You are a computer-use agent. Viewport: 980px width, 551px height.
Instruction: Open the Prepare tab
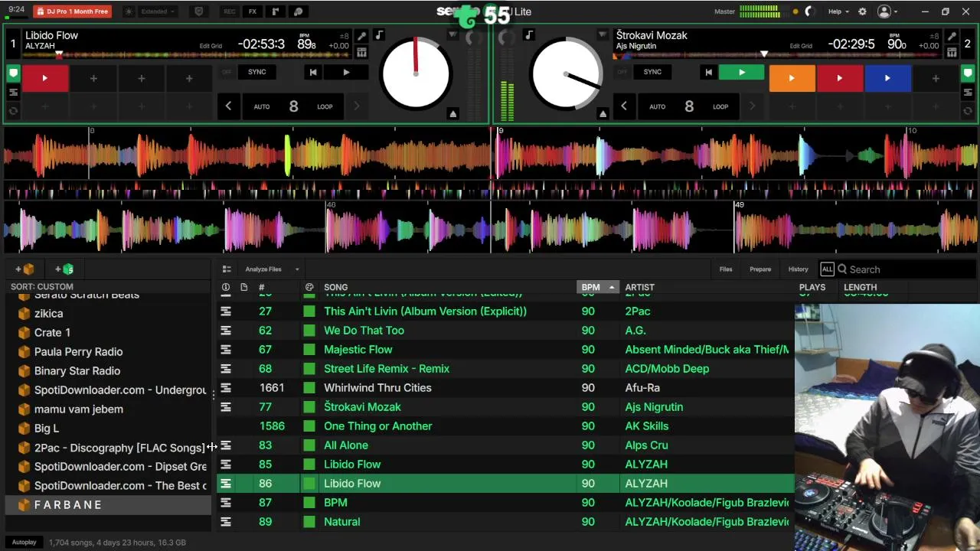click(x=760, y=269)
